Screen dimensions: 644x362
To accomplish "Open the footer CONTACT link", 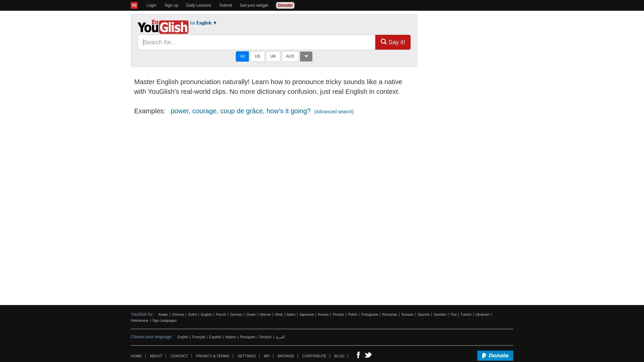I will pos(179,356).
